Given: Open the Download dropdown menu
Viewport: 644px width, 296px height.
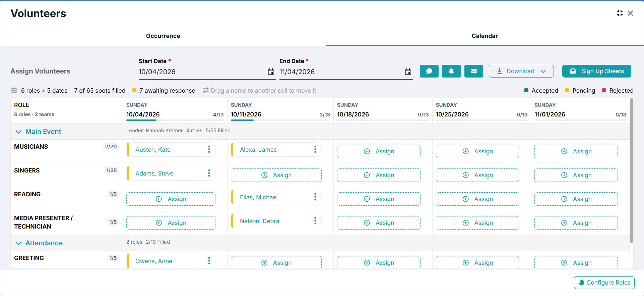Looking at the screenshot, I should (521, 71).
